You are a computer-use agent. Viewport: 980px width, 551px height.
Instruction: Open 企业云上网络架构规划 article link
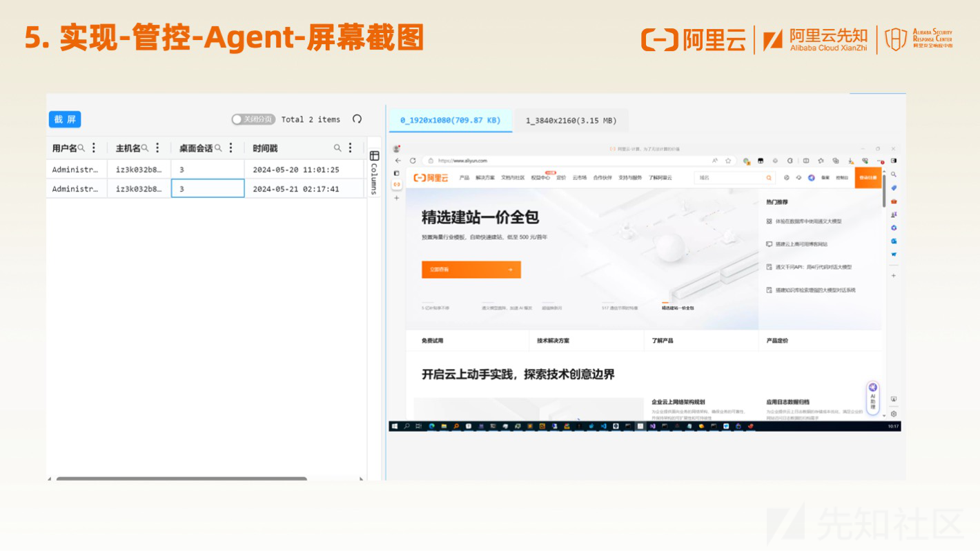(678, 401)
